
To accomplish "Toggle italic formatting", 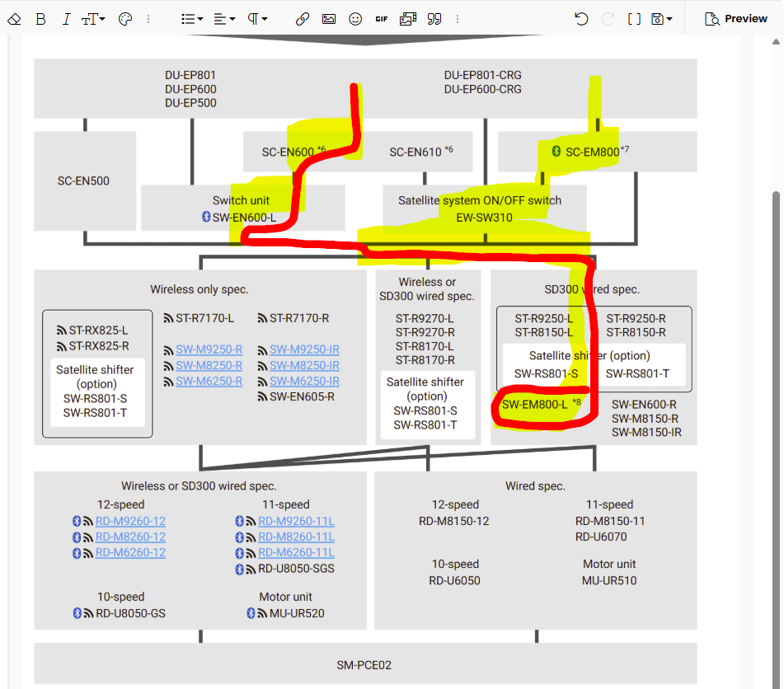I will 66,19.
